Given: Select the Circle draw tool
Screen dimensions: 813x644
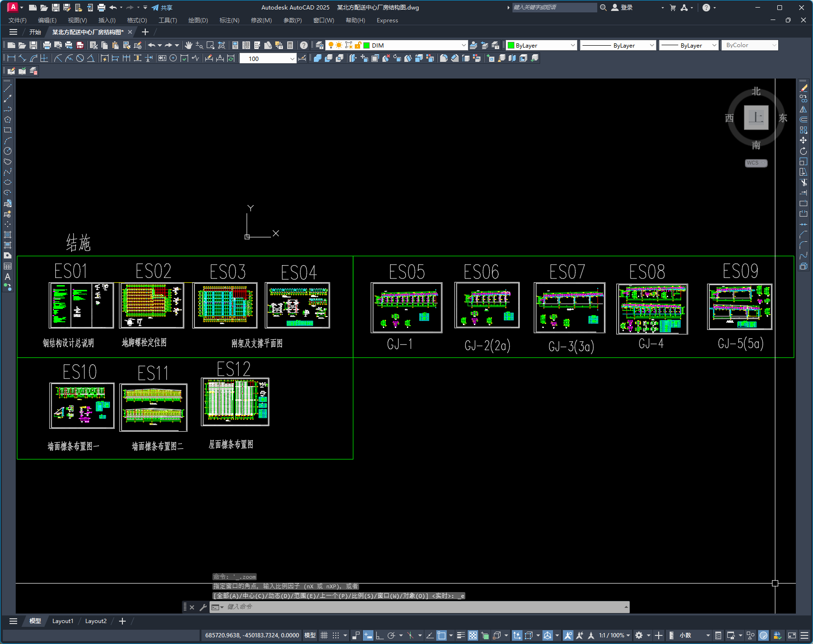Looking at the screenshot, I should point(8,151).
